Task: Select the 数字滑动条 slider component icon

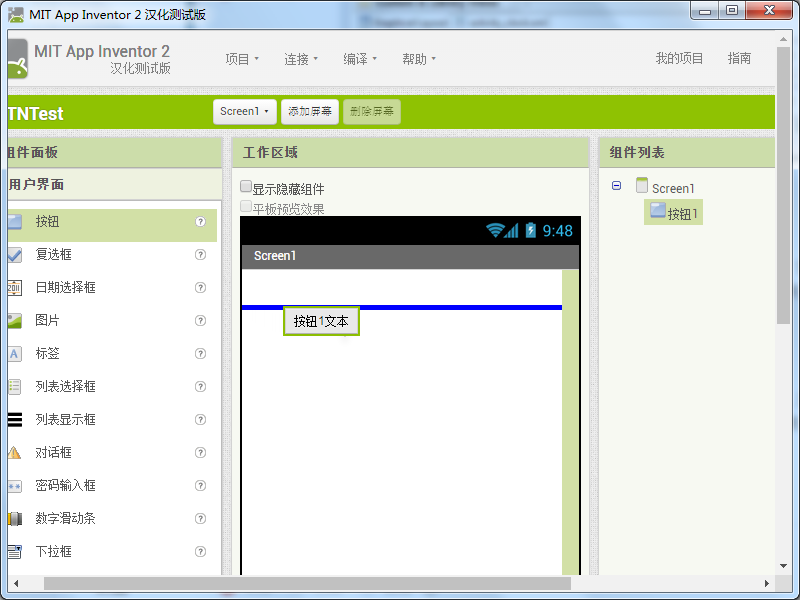Action: [x=15, y=519]
